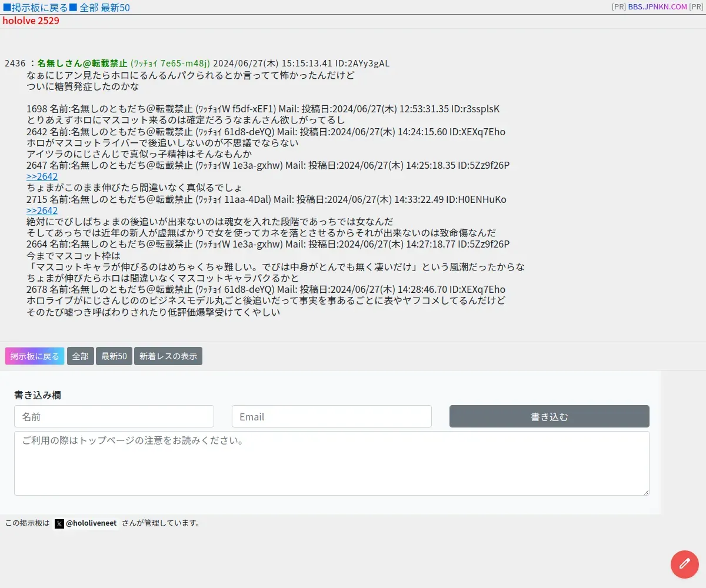Click the 新着レスの表示 button
The height and width of the screenshot is (588, 706).
pyautogui.click(x=168, y=356)
